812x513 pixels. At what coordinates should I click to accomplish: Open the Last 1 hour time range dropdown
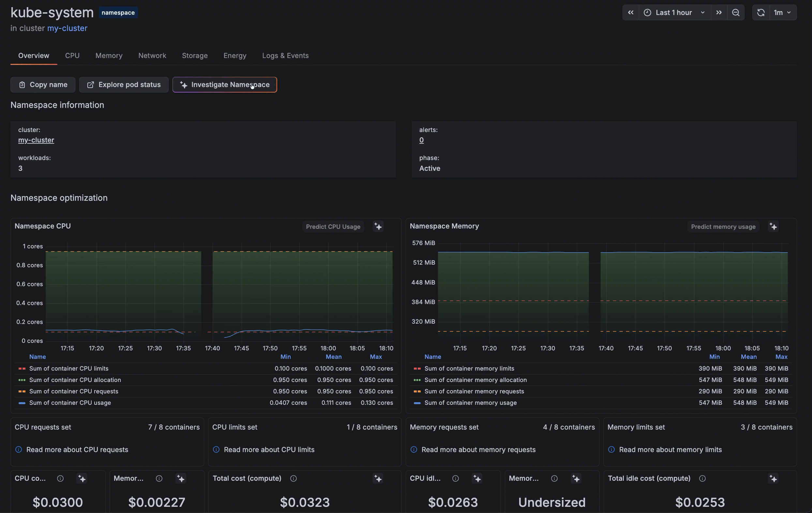click(673, 12)
